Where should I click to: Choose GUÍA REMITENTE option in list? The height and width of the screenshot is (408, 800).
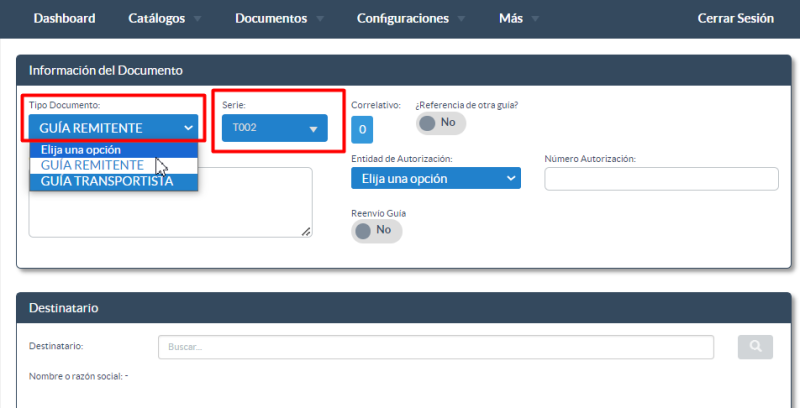click(92, 165)
